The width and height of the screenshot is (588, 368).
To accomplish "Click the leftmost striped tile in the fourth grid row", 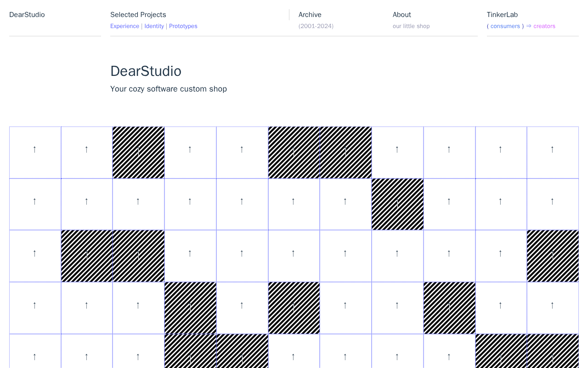I will click(190, 308).
